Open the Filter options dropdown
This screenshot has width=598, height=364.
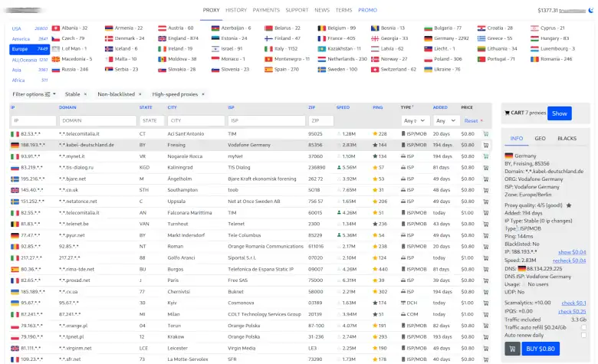tap(34, 94)
